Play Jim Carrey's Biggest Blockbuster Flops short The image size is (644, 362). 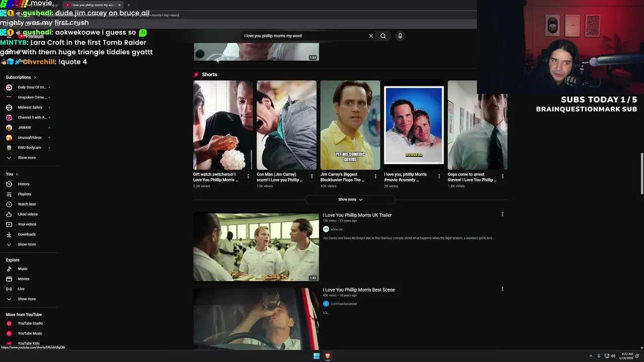pyautogui.click(x=350, y=125)
